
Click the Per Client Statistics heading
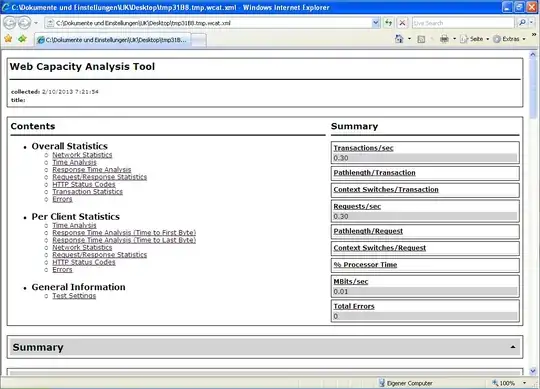75,217
